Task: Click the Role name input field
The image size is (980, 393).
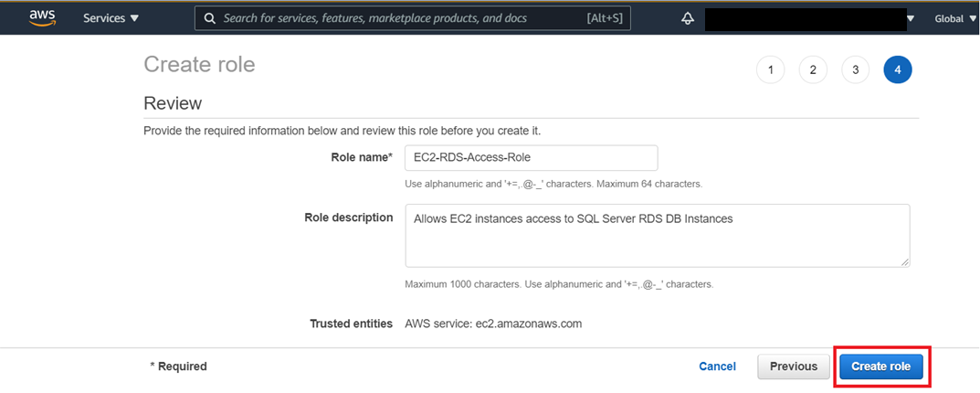Action: pos(532,158)
